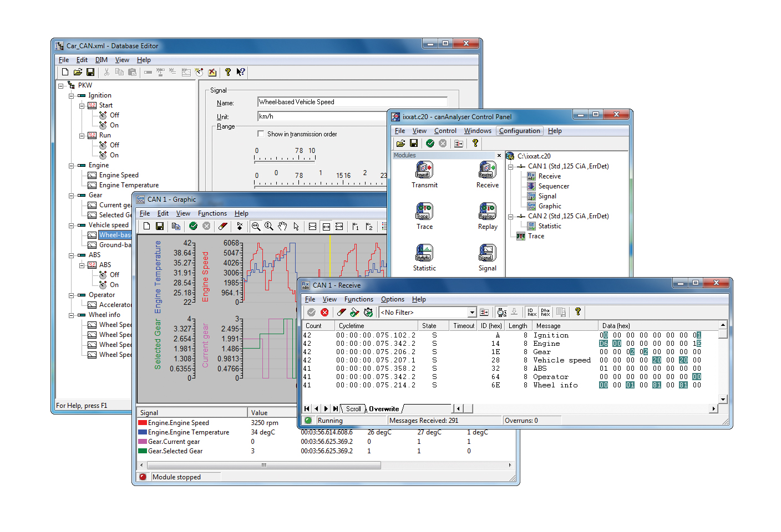Open the Signal module icon

click(487, 253)
